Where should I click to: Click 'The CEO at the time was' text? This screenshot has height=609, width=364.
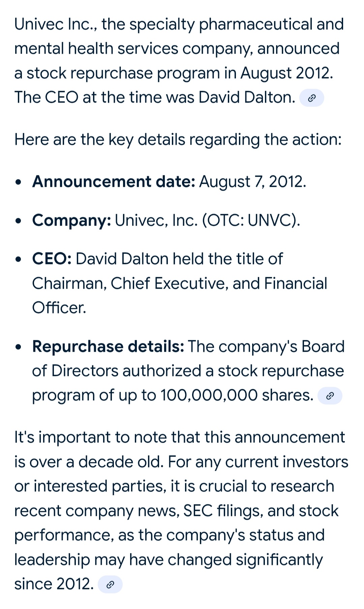pyautogui.click(x=104, y=97)
